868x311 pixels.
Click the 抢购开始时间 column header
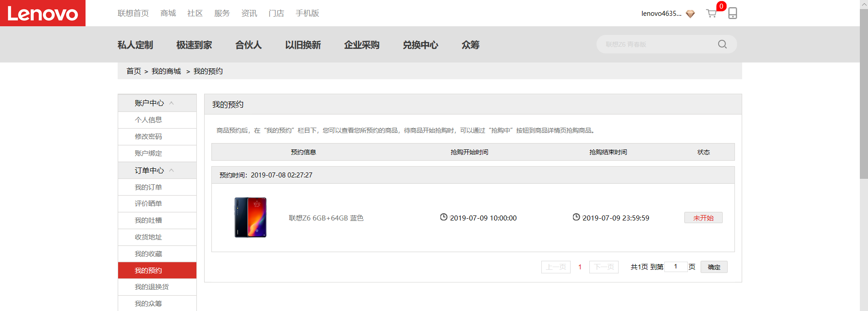(469, 152)
